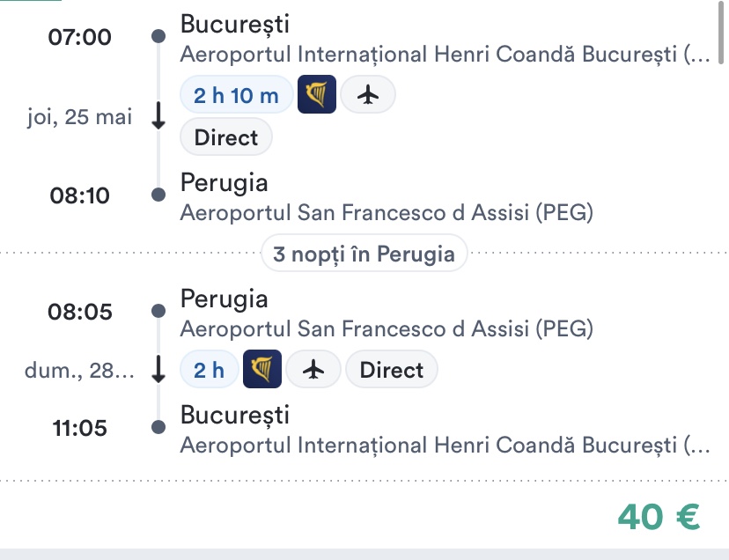
Task: Click the București departure city heading
Action: coord(234,24)
